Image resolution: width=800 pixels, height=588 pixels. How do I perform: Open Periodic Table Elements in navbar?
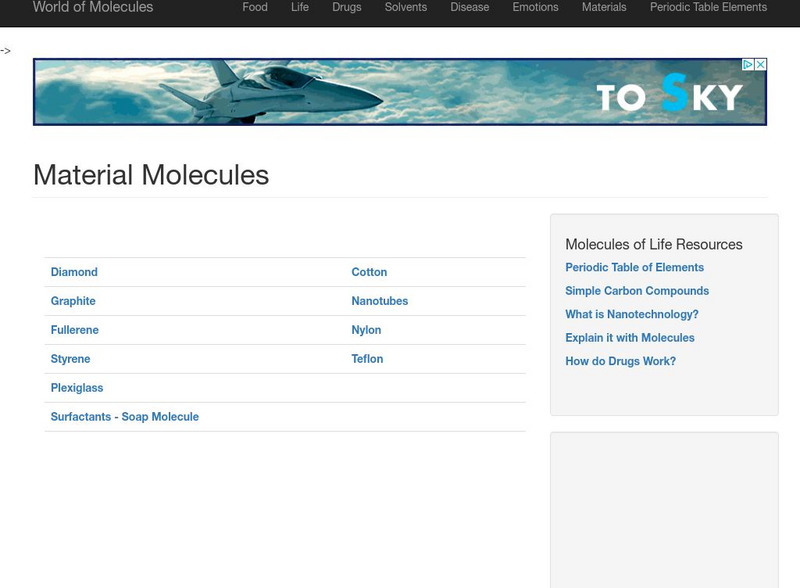click(x=708, y=8)
